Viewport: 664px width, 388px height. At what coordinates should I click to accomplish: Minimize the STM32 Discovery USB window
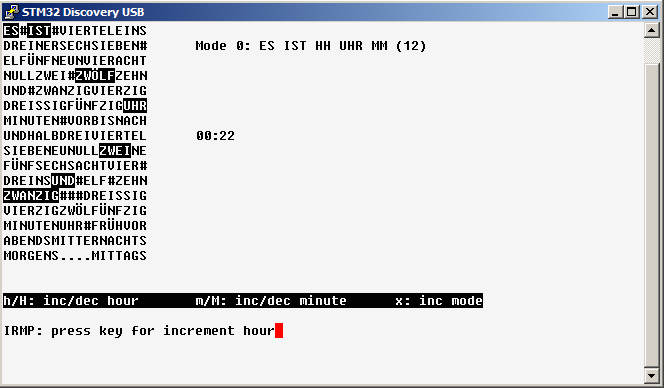tap(615, 12)
